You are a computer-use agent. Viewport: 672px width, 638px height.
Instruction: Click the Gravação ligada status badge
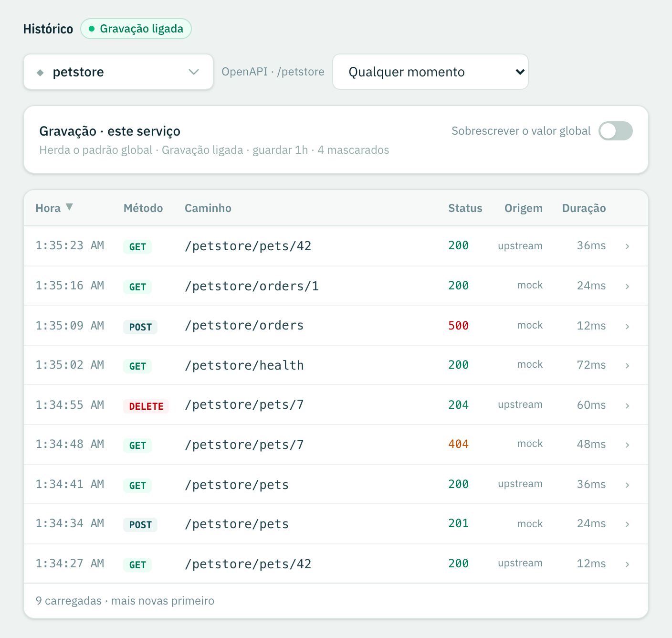pyautogui.click(x=136, y=29)
